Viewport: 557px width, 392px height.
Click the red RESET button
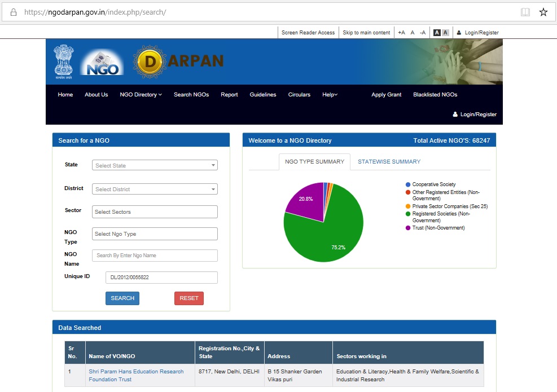click(x=189, y=298)
